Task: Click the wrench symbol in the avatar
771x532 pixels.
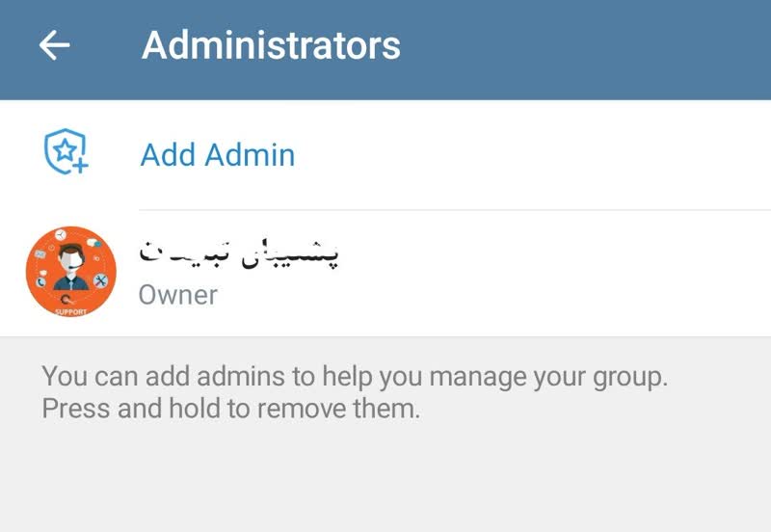Action: click(100, 279)
